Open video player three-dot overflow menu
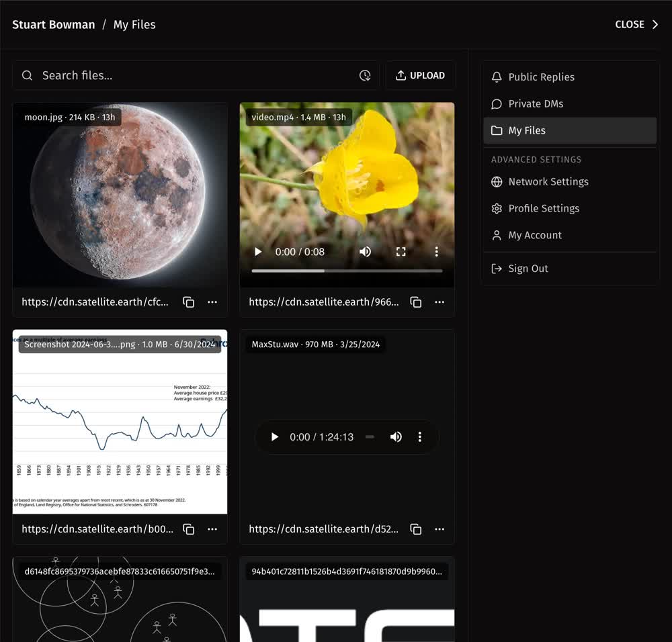The height and width of the screenshot is (642, 672). [x=436, y=252]
